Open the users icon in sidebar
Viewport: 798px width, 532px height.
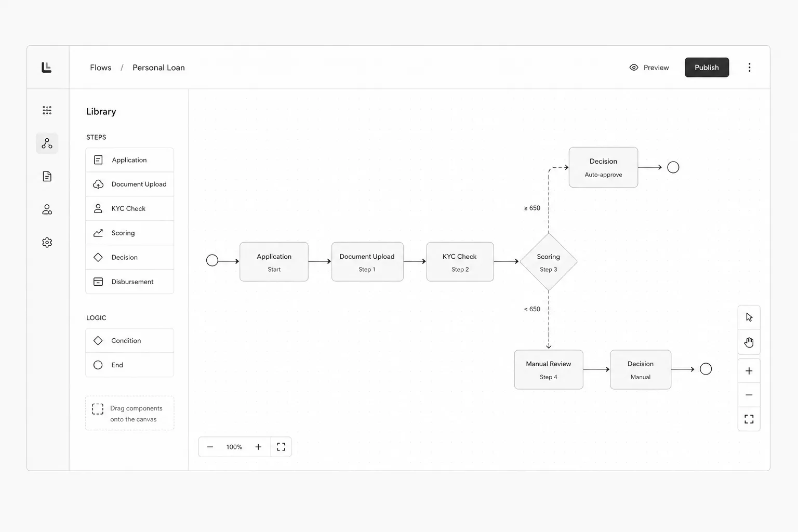[x=47, y=209]
